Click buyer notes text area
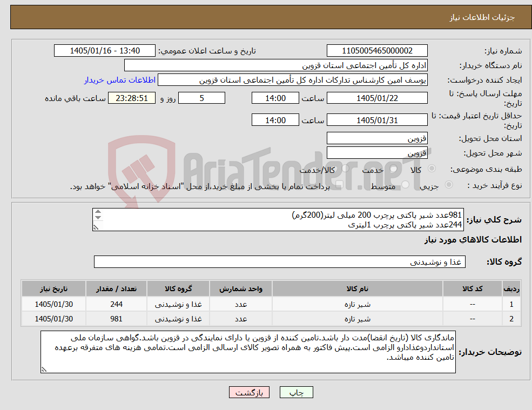Screen dimensions: 532x410 pos(248,352)
